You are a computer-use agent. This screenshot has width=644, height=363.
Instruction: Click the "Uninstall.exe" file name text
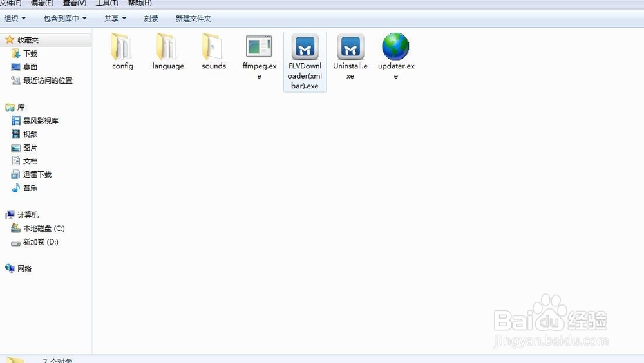click(350, 71)
